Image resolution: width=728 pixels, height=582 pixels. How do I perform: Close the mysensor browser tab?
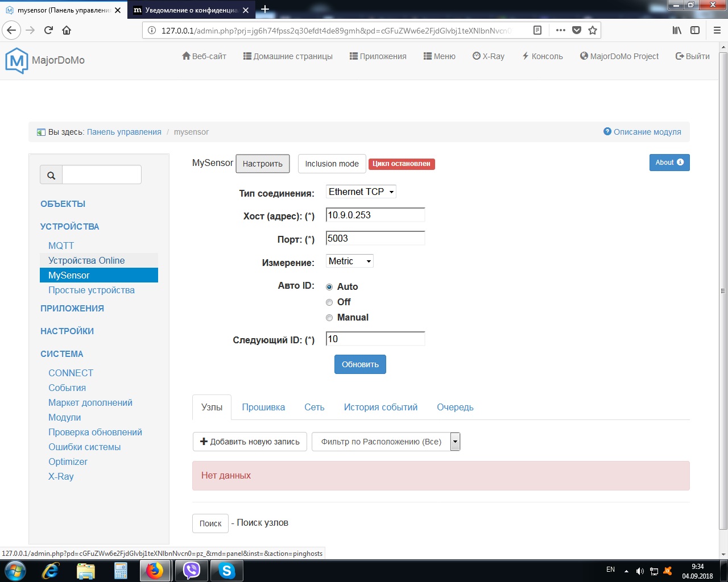tap(118, 10)
